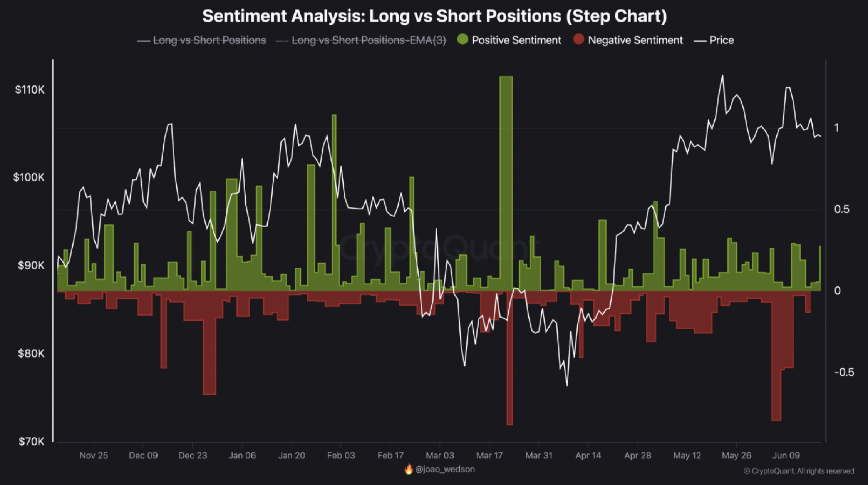Click the $70K price axis label
The height and width of the screenshot is (485, 868).
[x=31, y=441]
